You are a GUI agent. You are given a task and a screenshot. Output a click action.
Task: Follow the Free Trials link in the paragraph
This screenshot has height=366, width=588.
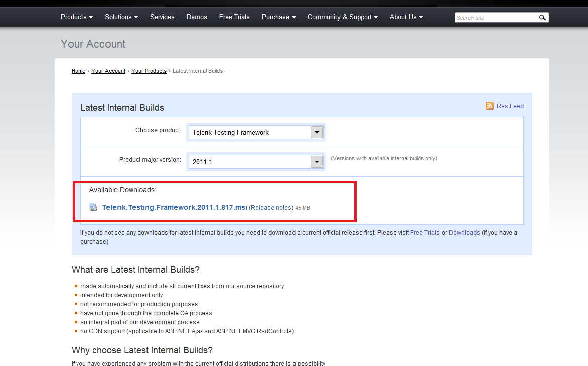pyautogui.click(x=425, y=233)
